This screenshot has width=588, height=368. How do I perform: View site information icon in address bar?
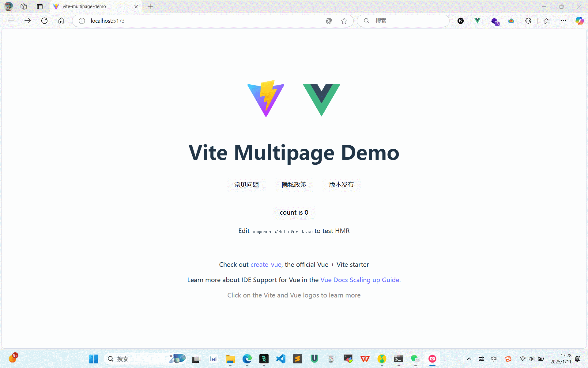82,21
